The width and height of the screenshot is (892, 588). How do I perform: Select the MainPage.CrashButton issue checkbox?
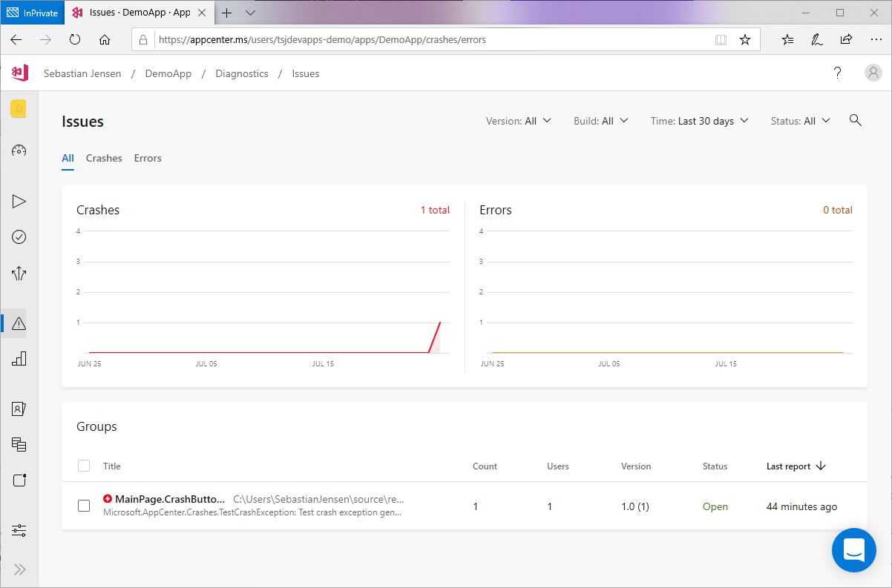tap(84, 506)
